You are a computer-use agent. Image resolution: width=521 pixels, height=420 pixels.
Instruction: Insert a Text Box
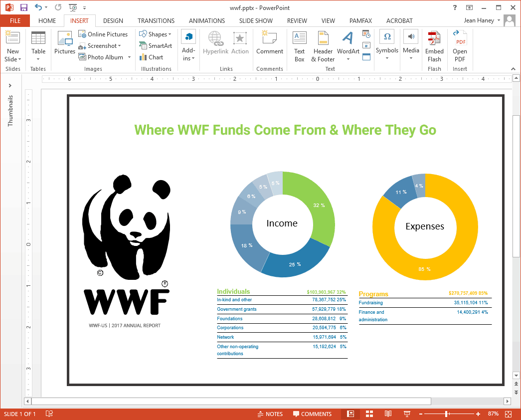(x=299, y=46)
